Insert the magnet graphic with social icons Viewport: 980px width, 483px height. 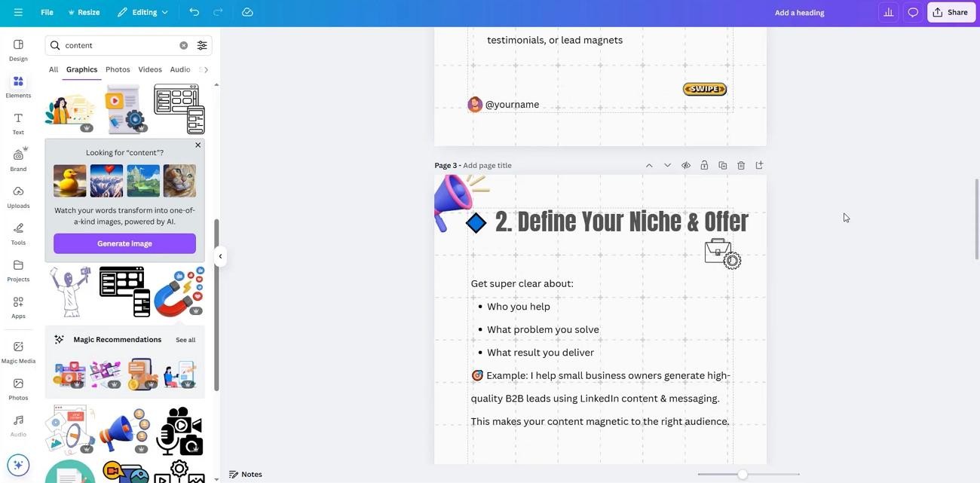point(179,292)
